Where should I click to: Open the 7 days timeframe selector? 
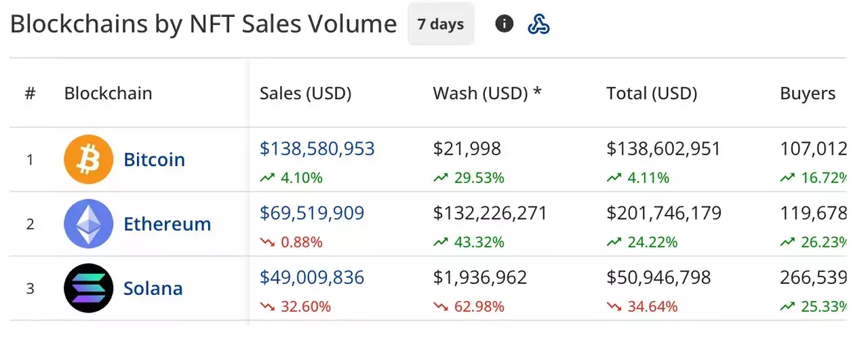pos(441,24)
